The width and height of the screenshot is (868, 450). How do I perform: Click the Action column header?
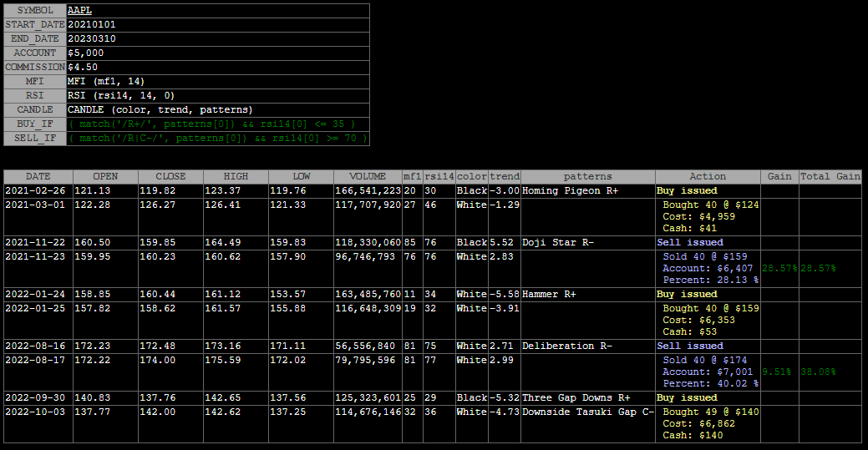pyautogui.click(x=708, y=176)
